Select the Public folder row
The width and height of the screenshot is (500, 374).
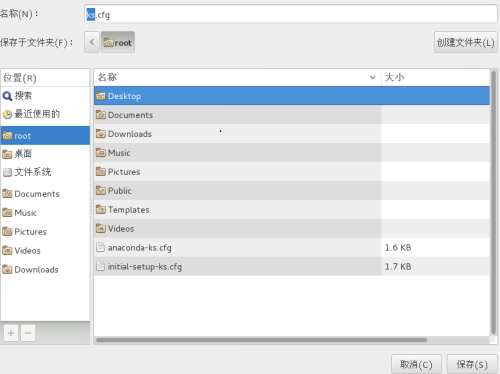click(292, 191)
